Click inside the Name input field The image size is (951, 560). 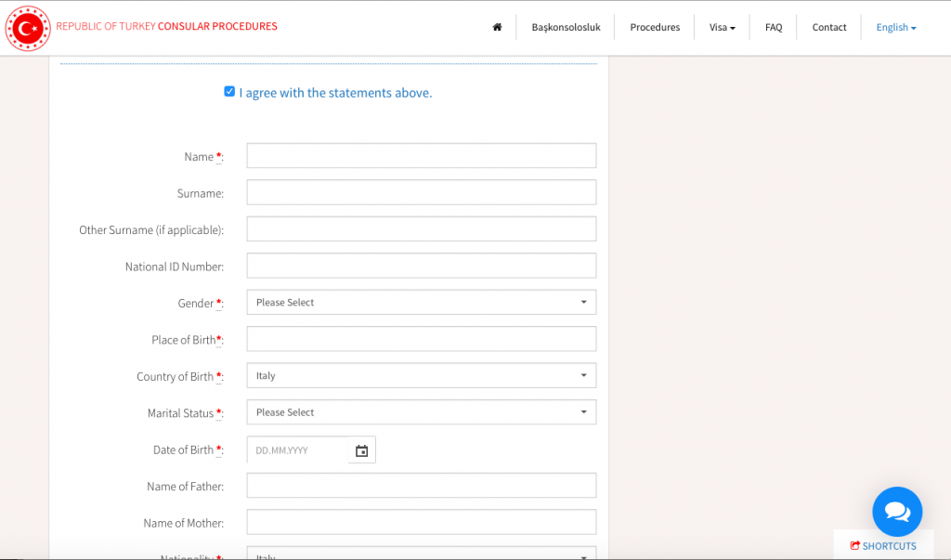pyautogui.click(x=421, y=155)
